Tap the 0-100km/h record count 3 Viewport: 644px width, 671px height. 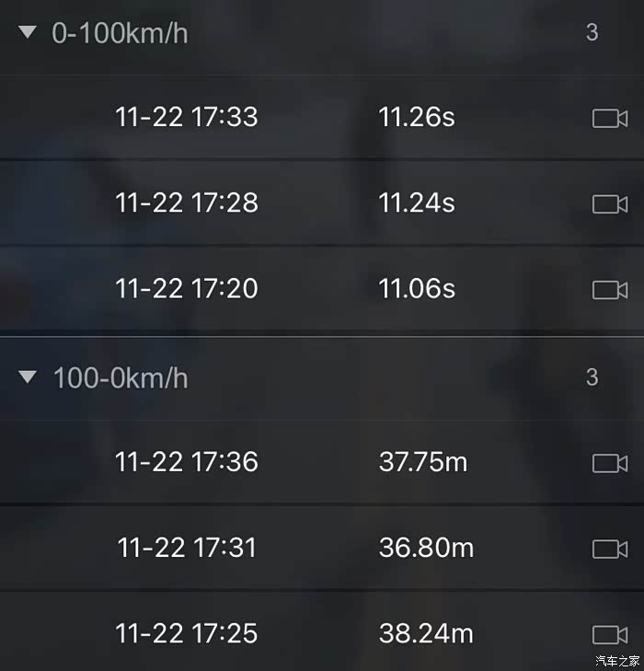click(592, 32)
